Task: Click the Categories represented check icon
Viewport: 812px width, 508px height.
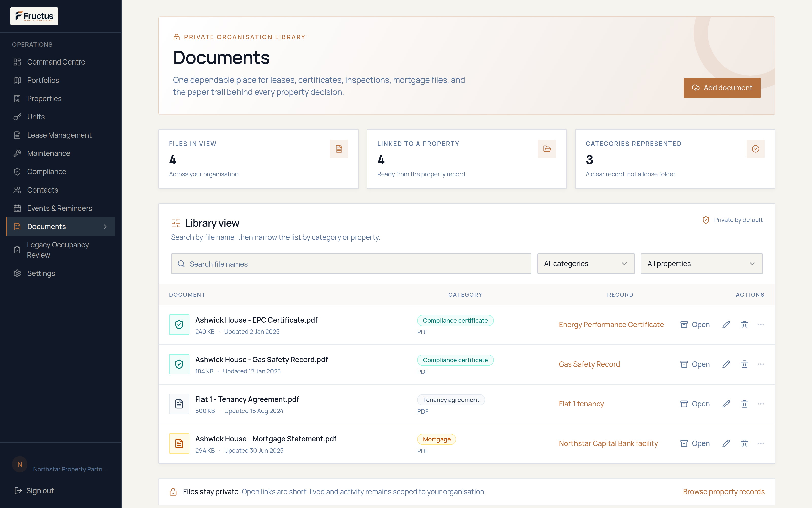Action: pyautogui.click(x=756, y=149)
